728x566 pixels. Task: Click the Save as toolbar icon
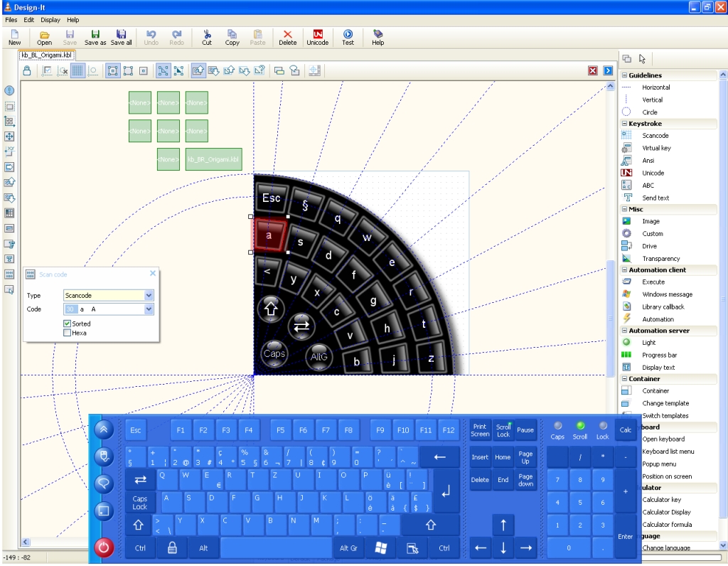click(x=95, y=37)
